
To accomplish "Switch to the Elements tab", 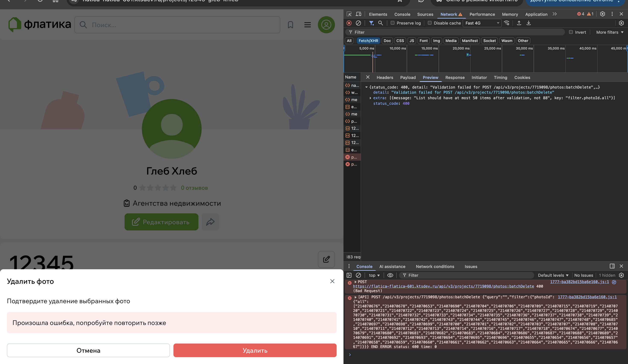I will point(378,14).
